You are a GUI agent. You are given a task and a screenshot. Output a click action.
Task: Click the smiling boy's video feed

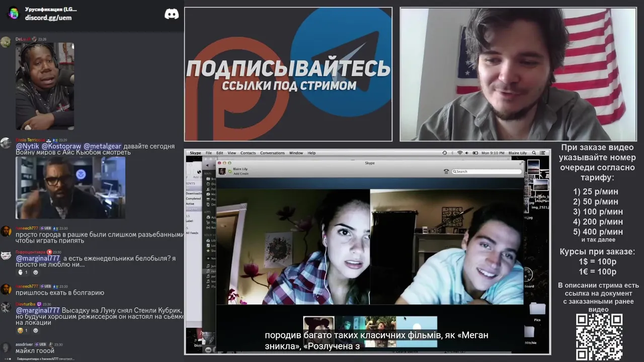[447, 246]
